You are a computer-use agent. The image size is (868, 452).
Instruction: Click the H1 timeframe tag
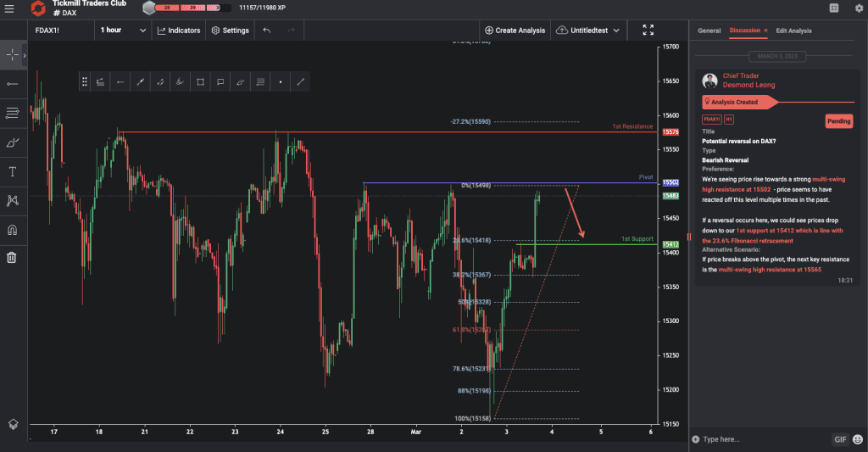[x=728, y=119]
